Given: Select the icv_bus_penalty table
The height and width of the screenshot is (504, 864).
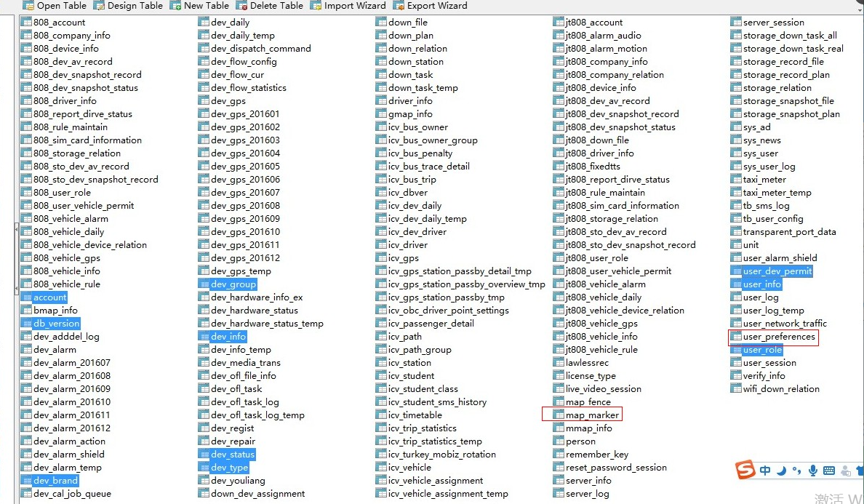Looking at the screenshot, I should click(420, 153).
